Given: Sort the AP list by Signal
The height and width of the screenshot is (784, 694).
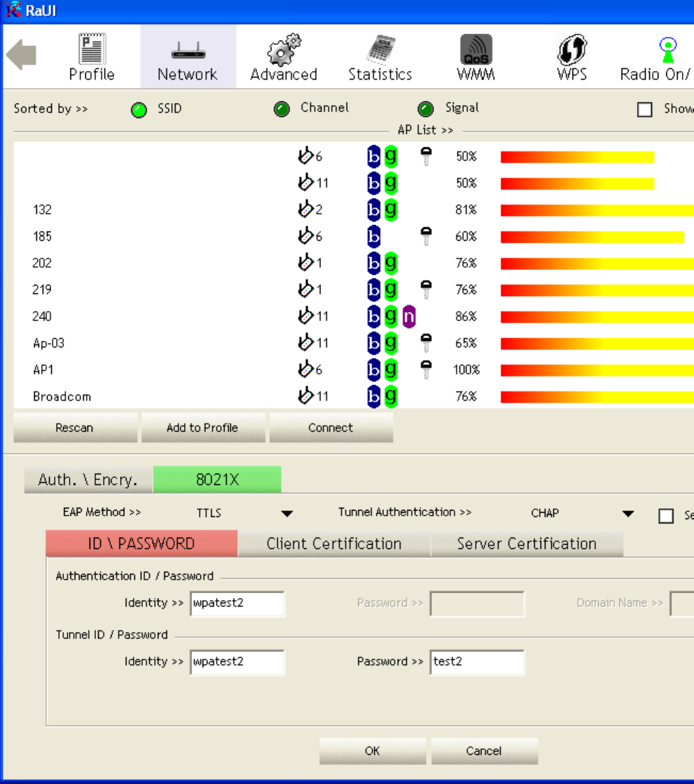Looking at the screenshot, I should point(425,109).
